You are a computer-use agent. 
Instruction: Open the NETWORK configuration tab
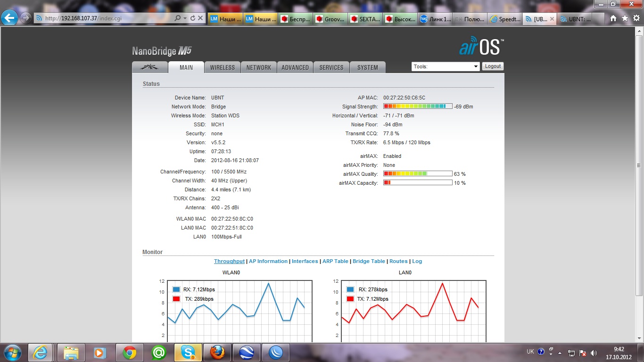pos(259,67)
